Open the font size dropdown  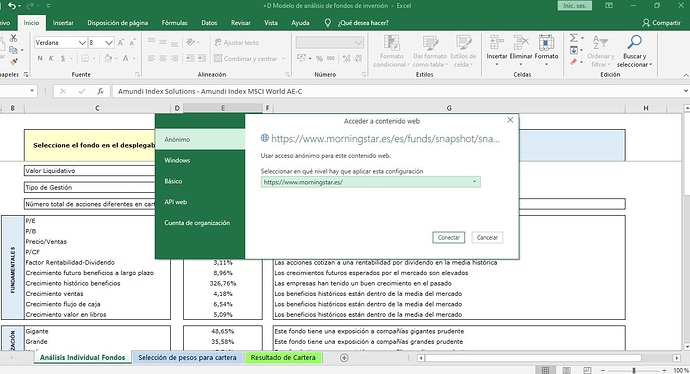(x=109, y=43)
